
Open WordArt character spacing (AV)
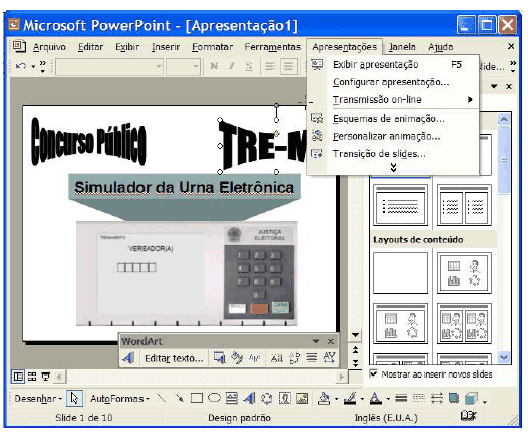(329, 358)
